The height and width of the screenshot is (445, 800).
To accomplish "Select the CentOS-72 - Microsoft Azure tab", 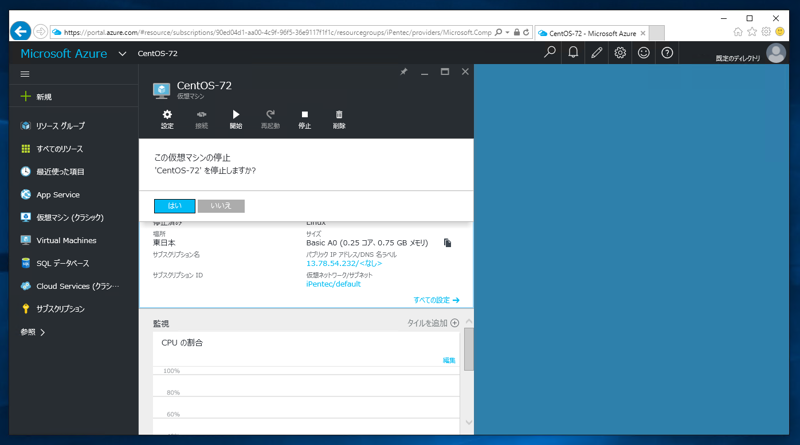I will [592, 33].
